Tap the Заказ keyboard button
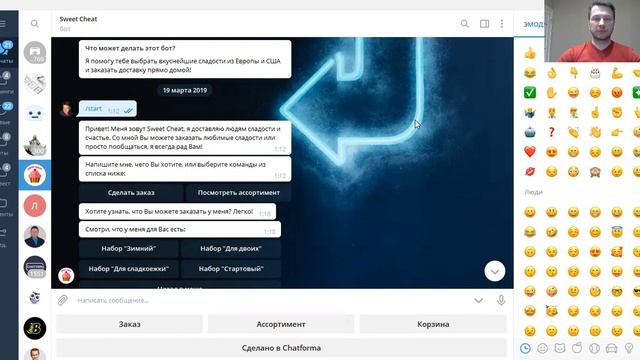This screenshot has width=640, height=360. (x=129, y=324)
